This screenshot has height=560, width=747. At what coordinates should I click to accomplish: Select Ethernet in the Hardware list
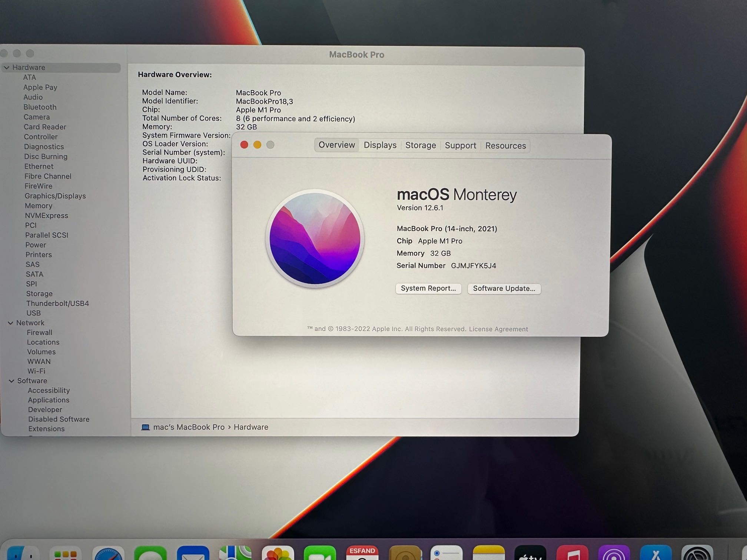pos(39,166)
